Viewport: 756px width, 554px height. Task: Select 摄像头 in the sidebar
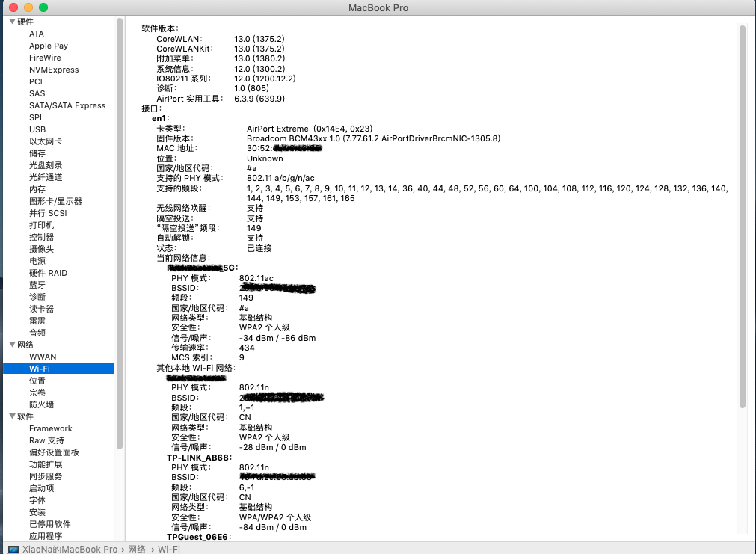41,249
